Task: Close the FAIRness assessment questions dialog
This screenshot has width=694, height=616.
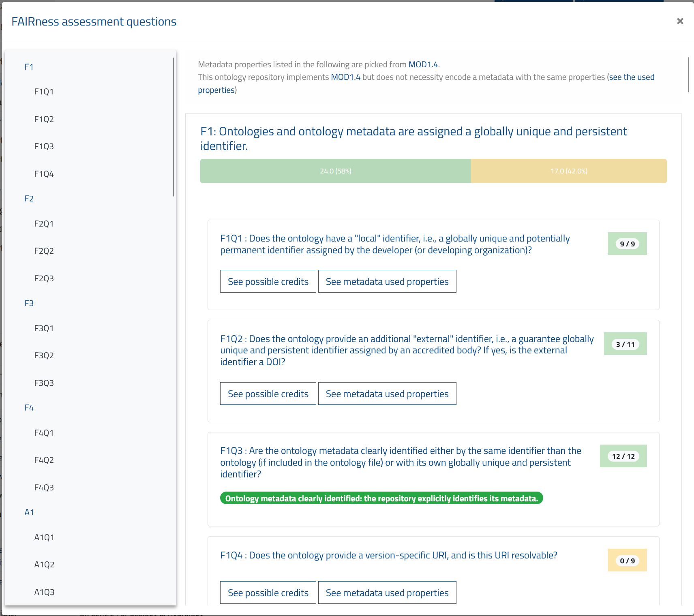Action: click(680, 21)
